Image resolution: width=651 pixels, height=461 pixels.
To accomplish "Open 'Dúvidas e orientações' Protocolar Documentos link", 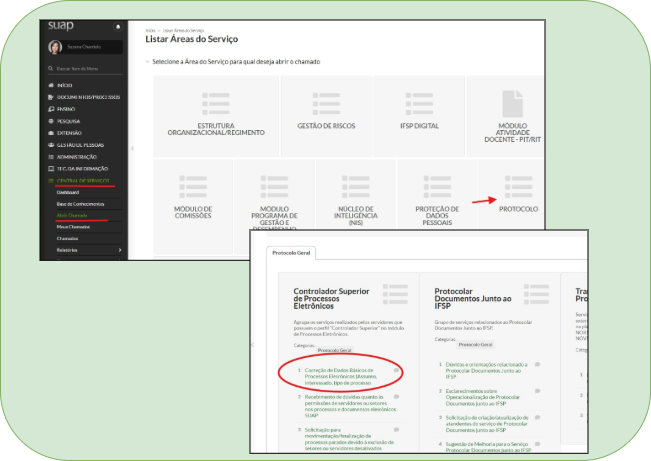I will click(487, 370).
